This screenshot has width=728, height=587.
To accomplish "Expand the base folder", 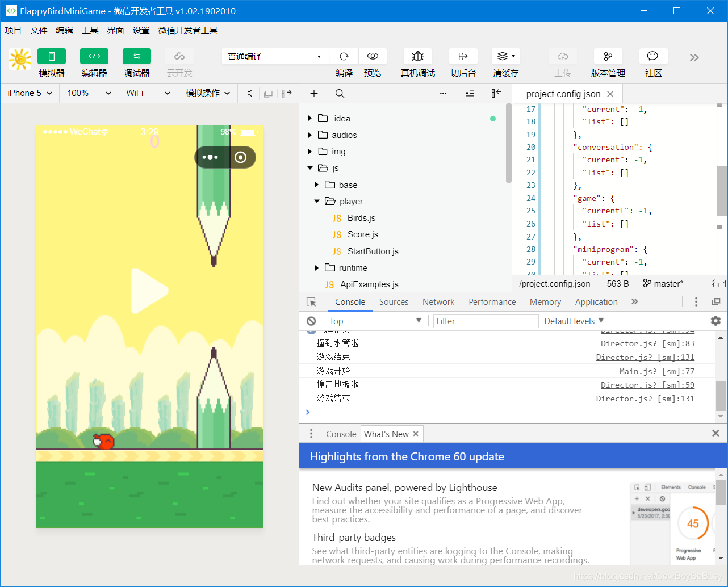I will point(317,185).
